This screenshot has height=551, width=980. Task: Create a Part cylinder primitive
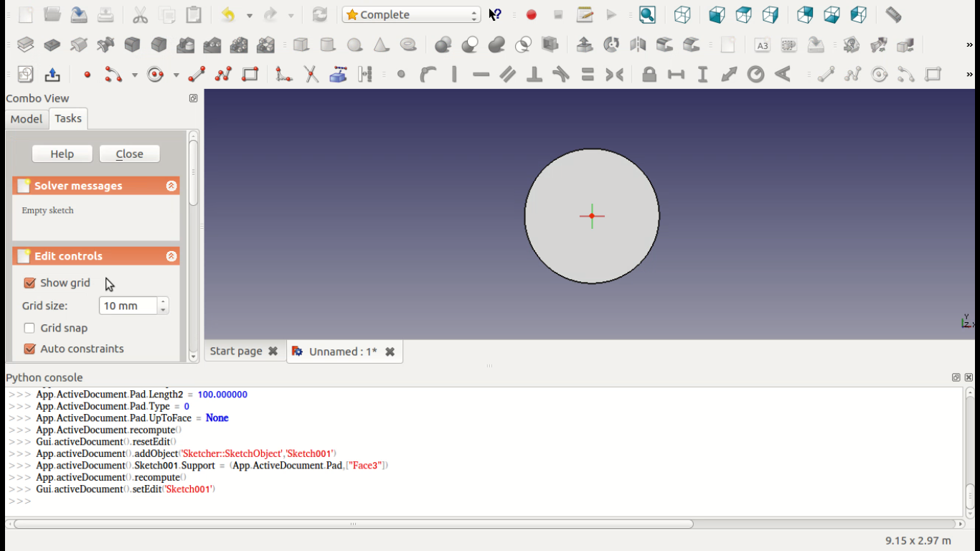[x=328, y=44]
